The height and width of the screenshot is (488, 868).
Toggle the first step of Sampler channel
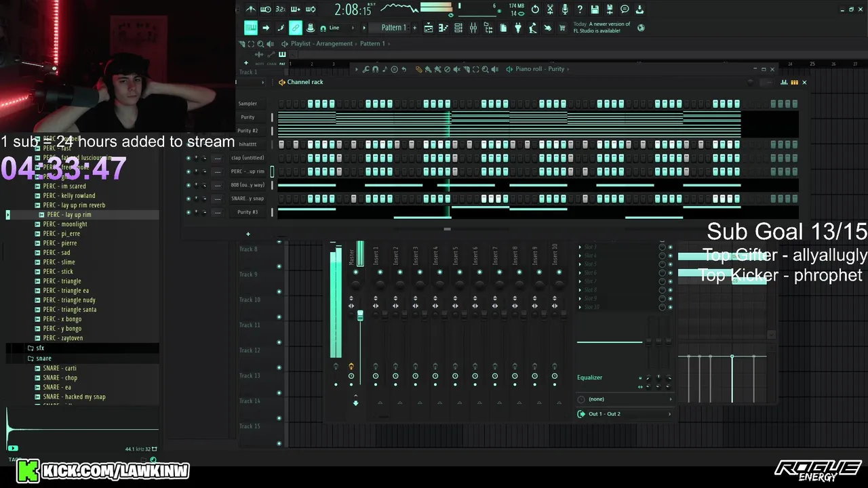[281, 104]
